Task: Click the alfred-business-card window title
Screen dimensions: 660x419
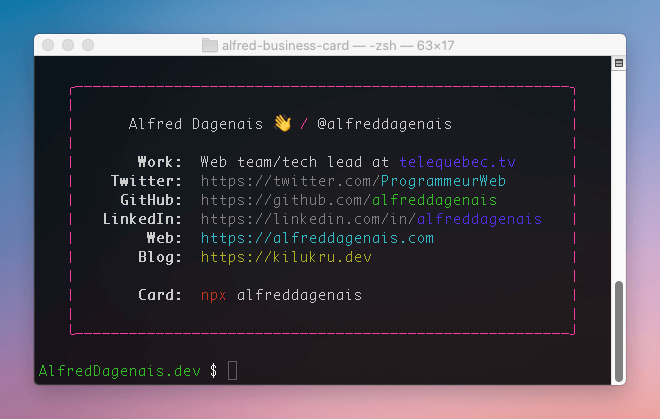Action: pos(338,45)
